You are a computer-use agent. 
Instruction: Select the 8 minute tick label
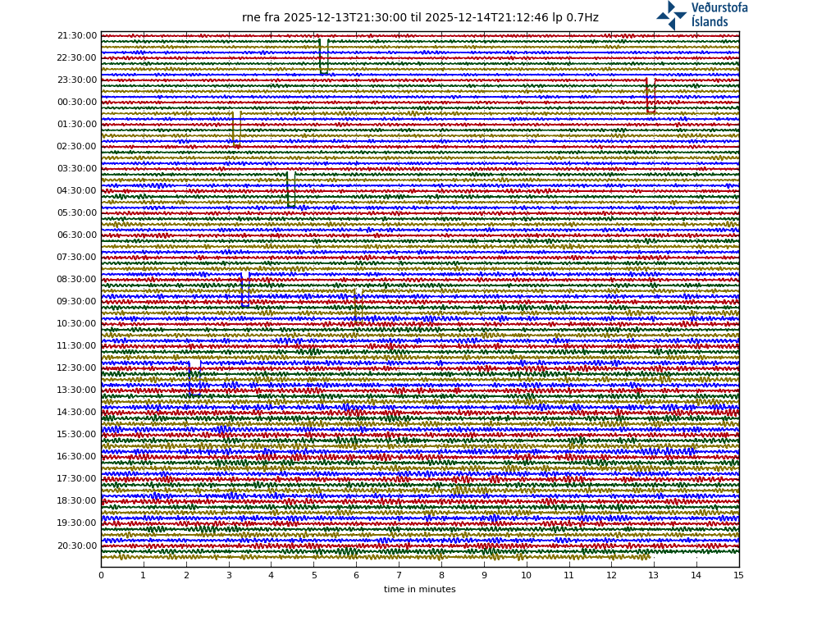[441, 576]
